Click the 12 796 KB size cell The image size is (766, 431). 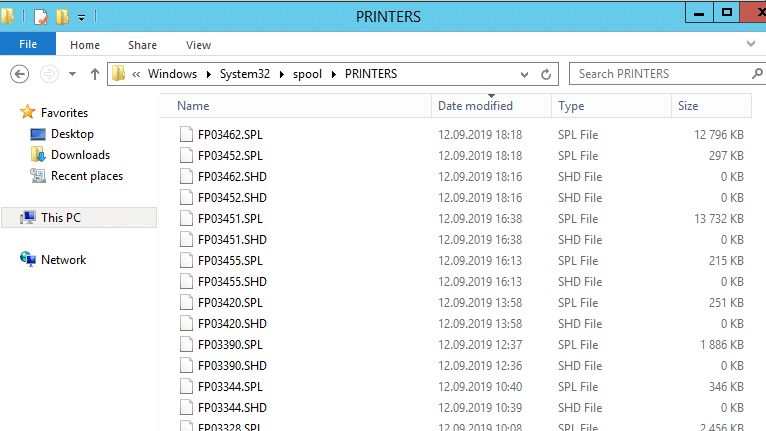[719, 134]
